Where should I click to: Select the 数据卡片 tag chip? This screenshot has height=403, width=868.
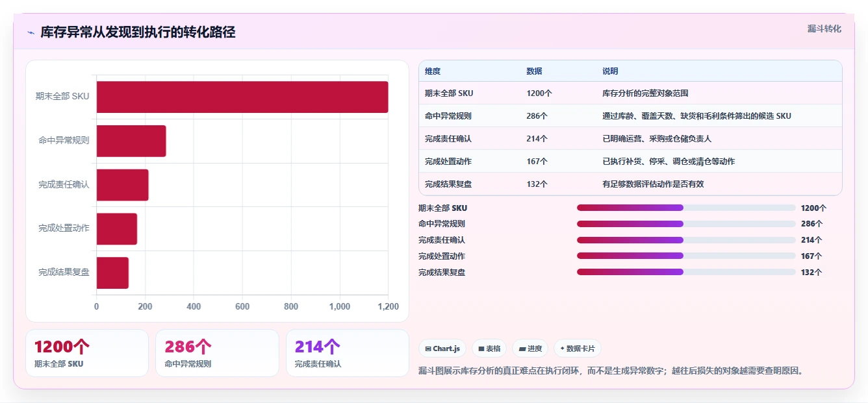click(x=578, y=348)
